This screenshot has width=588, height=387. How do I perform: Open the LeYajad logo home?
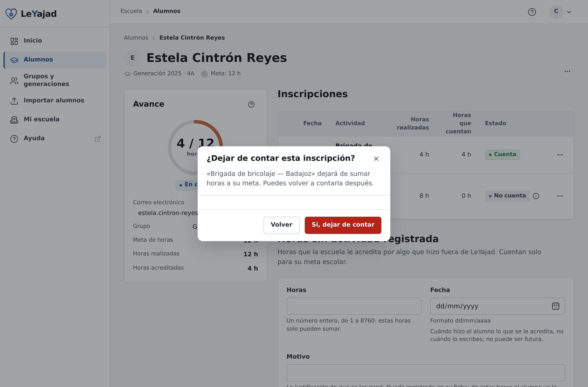[31, 14]
